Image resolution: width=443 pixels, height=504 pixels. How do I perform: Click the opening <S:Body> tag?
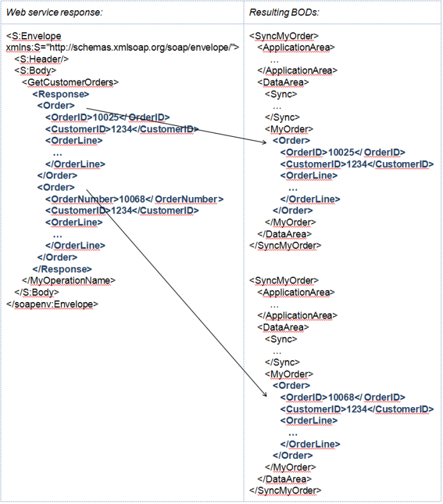[39, 70]
